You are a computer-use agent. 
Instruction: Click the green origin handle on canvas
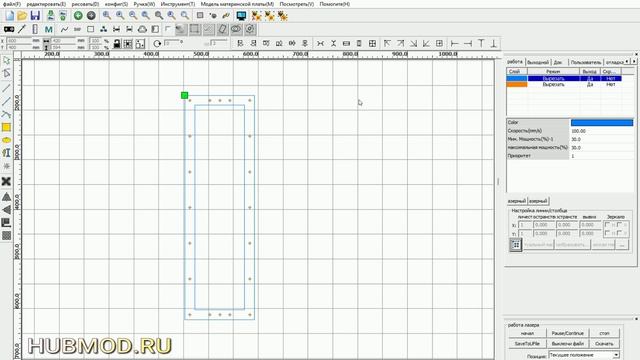pyautogui.click(x=184, y=95)
